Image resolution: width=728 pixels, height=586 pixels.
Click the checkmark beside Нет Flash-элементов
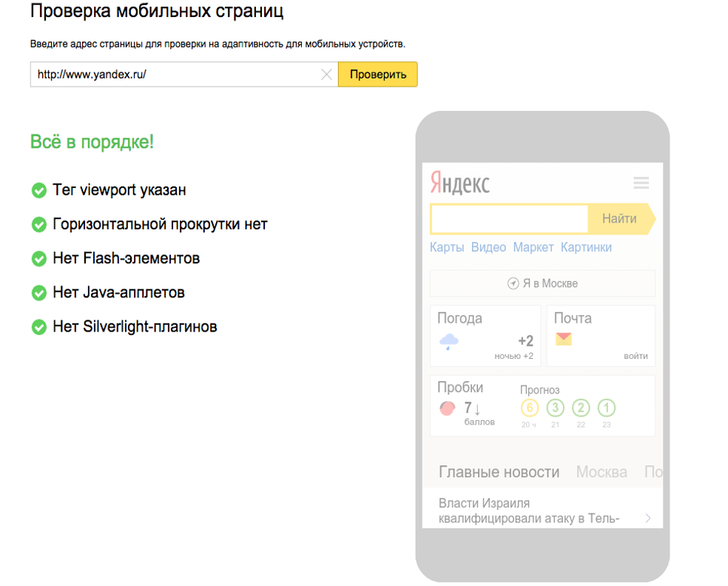pyautogui.click(x=39, y=259)
